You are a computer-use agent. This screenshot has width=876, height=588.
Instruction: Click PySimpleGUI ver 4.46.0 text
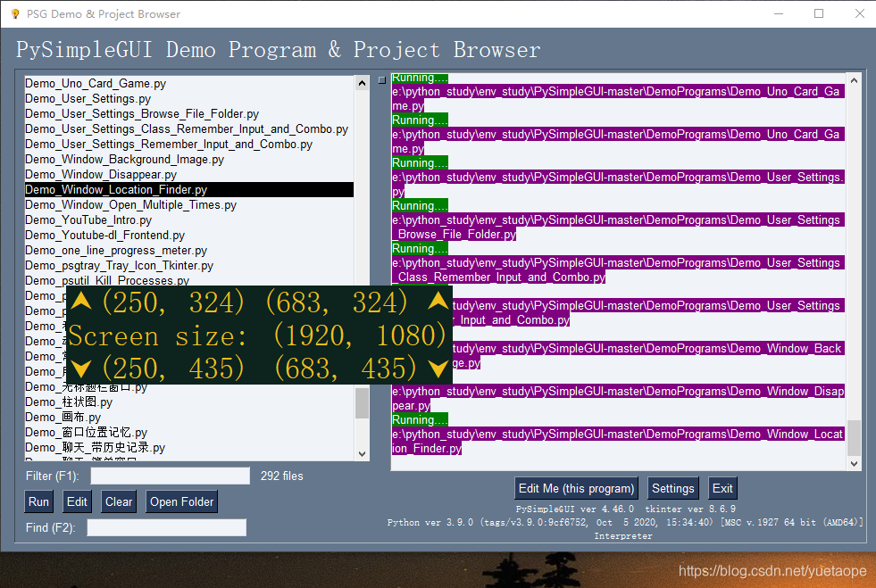pyautogui.click(x=574, y=509)
